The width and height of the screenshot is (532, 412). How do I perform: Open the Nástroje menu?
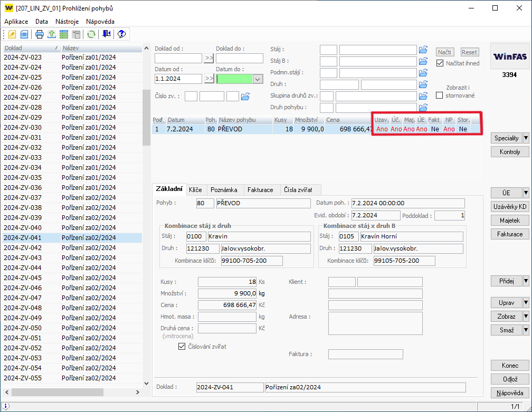[67, 22]
